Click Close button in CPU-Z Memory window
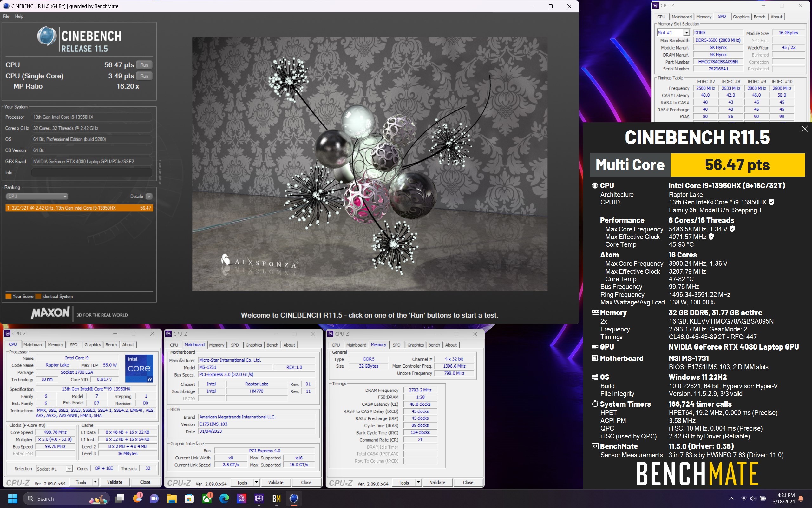This screenshot has height=508, width=812. [x=468, y=483]
